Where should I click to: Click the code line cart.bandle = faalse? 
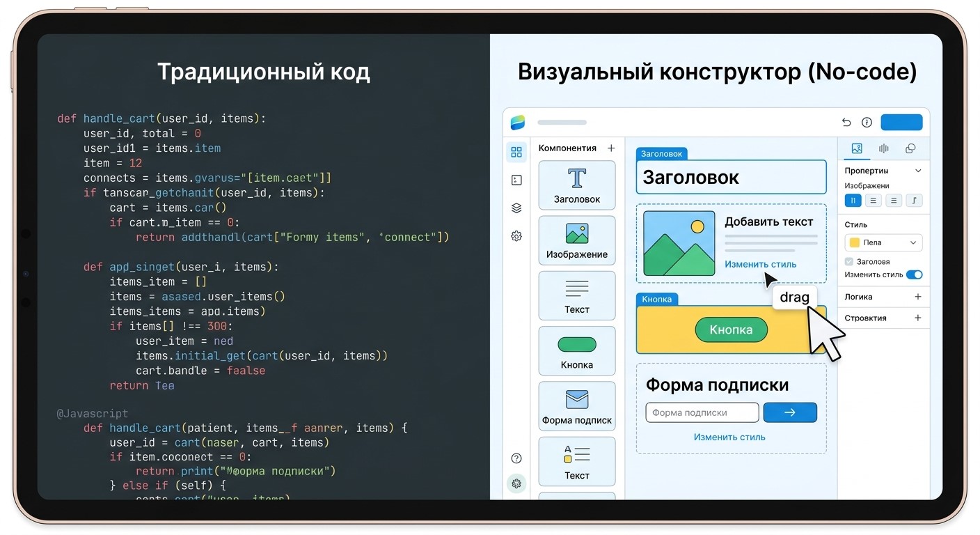[200, 371]
